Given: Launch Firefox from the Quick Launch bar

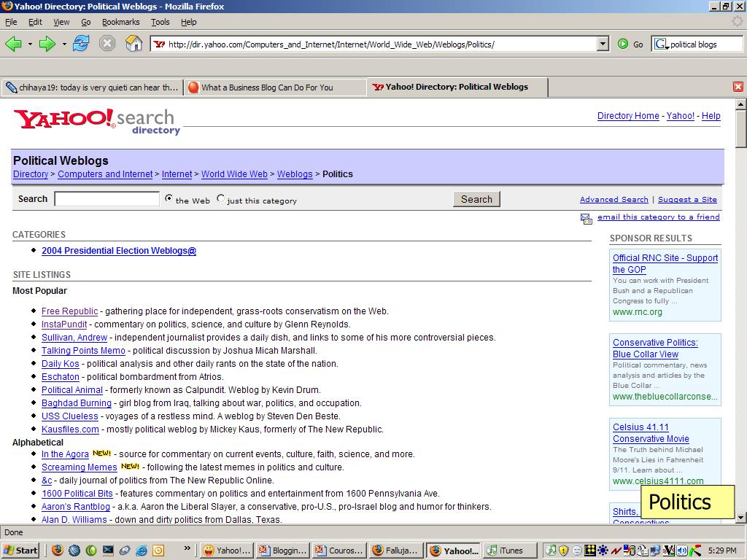Looking at the screenshot, I should [x=58, y=551].
